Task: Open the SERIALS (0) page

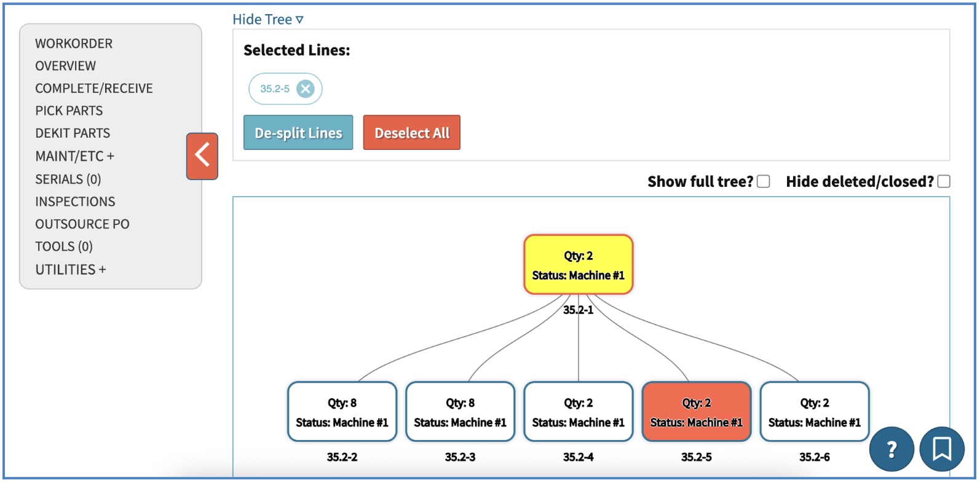Action: (x=68, y=179)
